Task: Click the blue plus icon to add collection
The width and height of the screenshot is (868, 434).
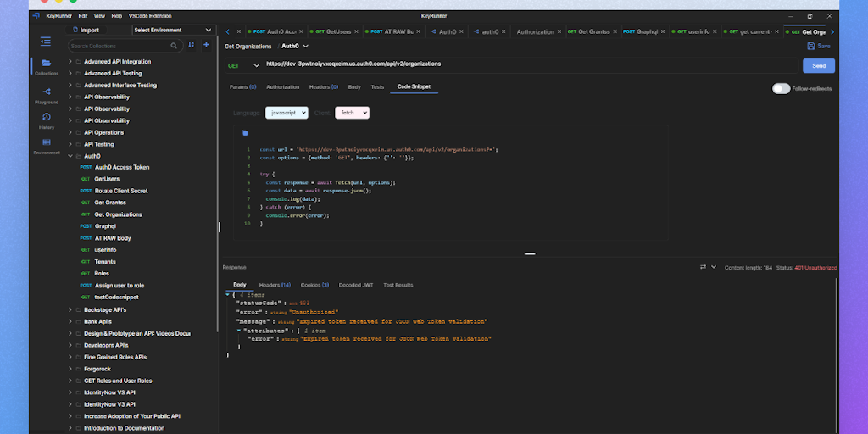Action: click(206, 45)
